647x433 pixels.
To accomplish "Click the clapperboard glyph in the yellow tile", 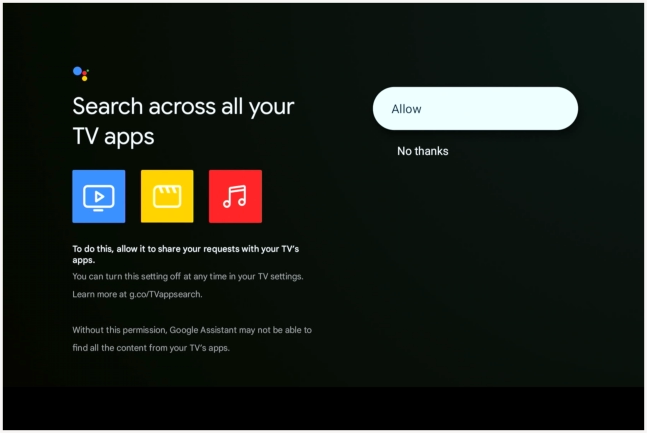I will pos(167,196).
